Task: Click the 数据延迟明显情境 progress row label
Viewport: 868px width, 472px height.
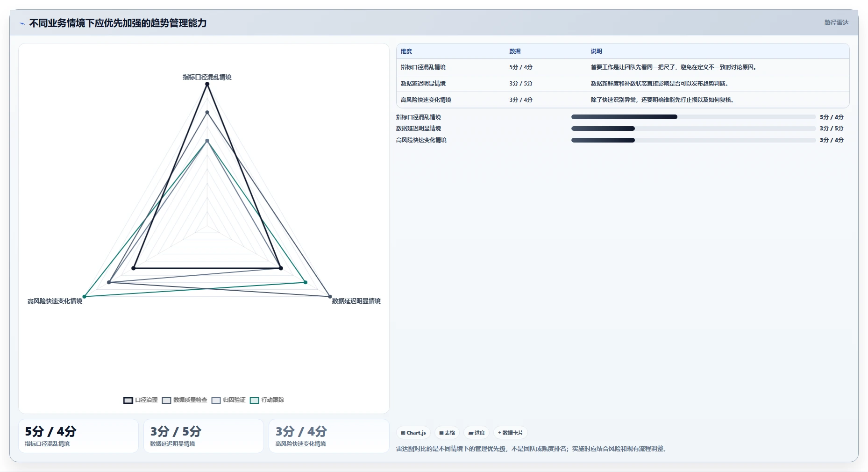Action: click(419, 129)
